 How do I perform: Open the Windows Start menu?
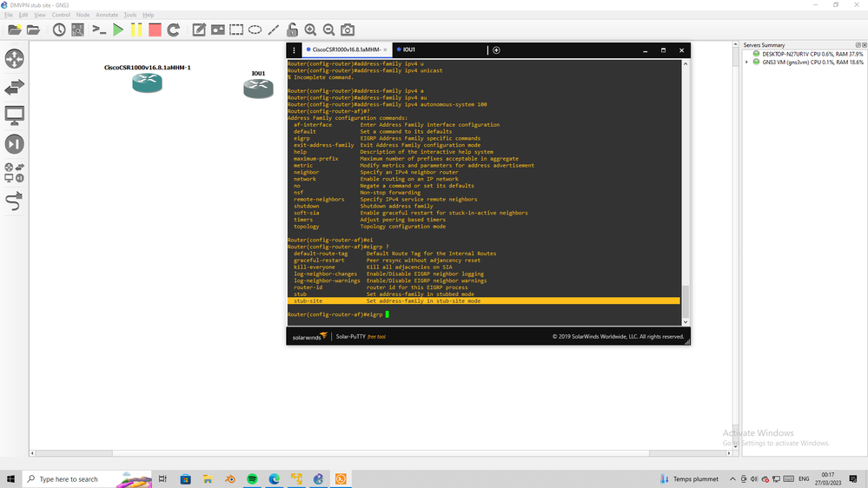[x=10, y=478]
